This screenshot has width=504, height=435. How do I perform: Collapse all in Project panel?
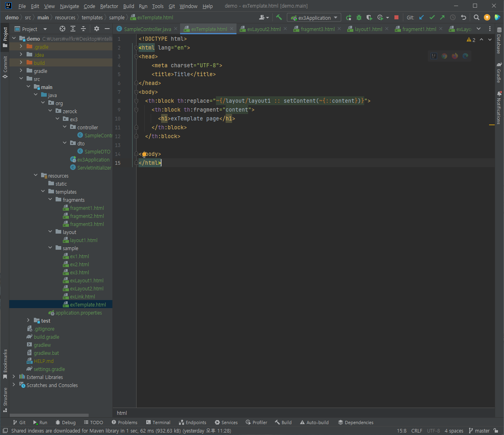coord(83,29)
